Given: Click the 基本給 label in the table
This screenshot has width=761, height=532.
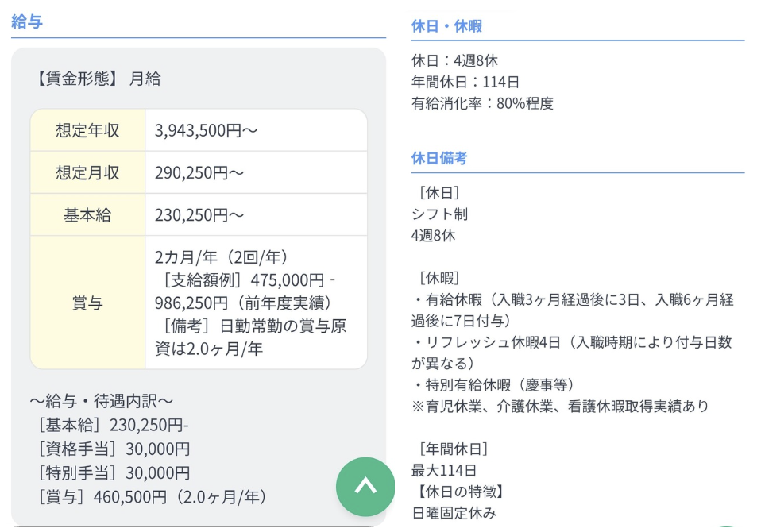Looking at the screenshot, I should [x=87, y=214].
